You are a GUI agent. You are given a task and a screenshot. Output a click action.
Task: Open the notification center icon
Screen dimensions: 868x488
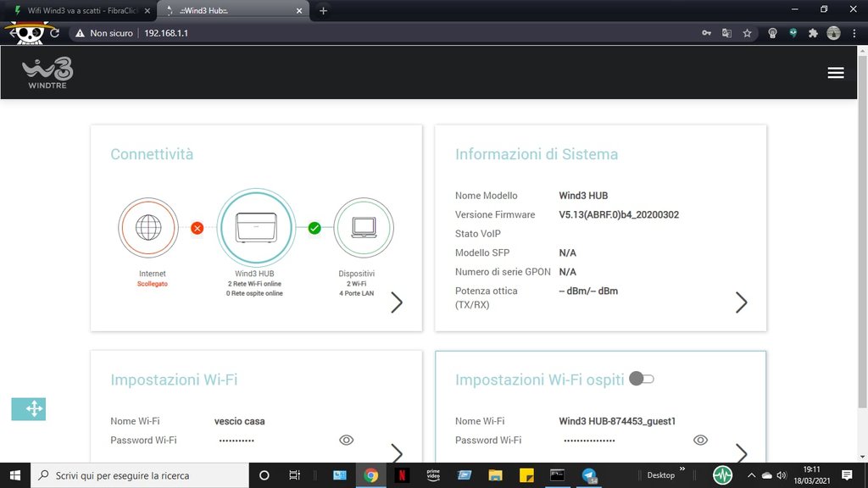pos(847,475)
